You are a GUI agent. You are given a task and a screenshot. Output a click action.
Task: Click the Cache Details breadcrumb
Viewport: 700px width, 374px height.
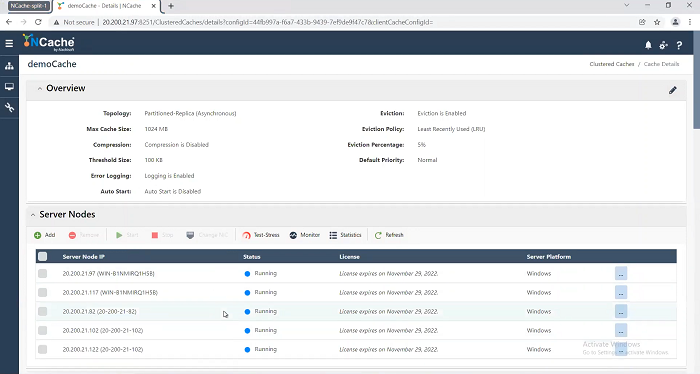(x=661, y=64)
